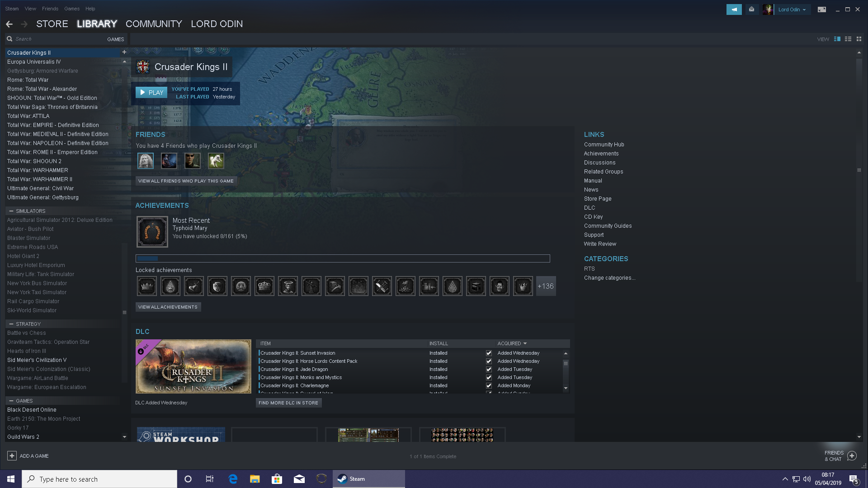Open File Explorer from taskbar
The height and width of the screenshot is (488, 868).
click(255, 479)
